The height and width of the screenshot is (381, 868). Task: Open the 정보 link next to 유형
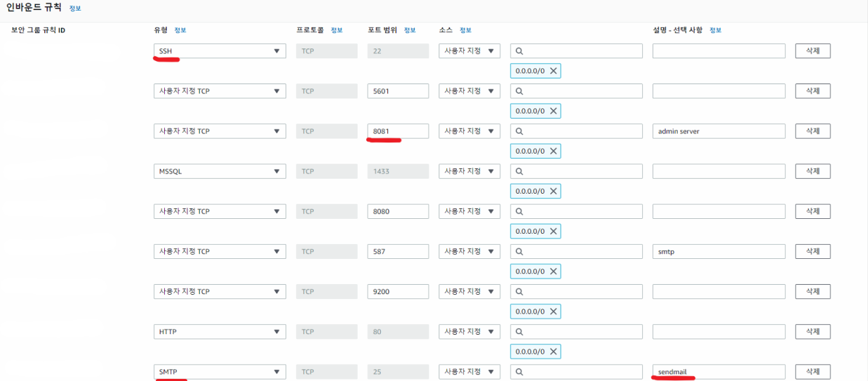coord(180,30)
